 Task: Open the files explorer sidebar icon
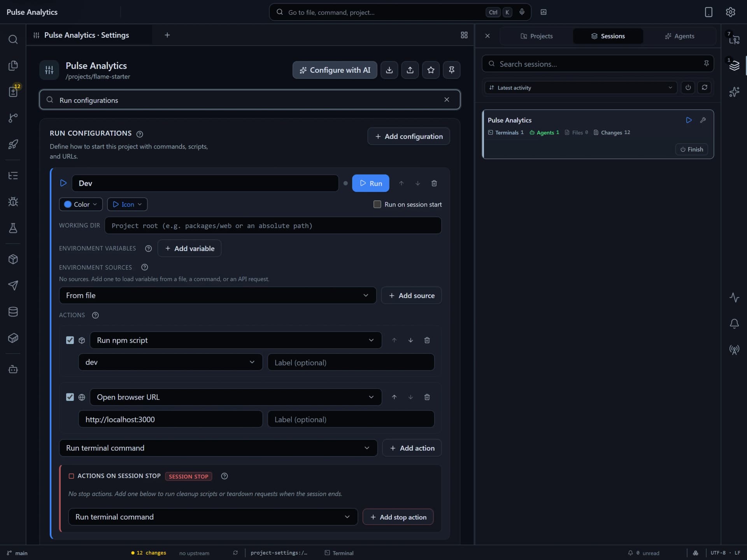click(x=13, y=65)
